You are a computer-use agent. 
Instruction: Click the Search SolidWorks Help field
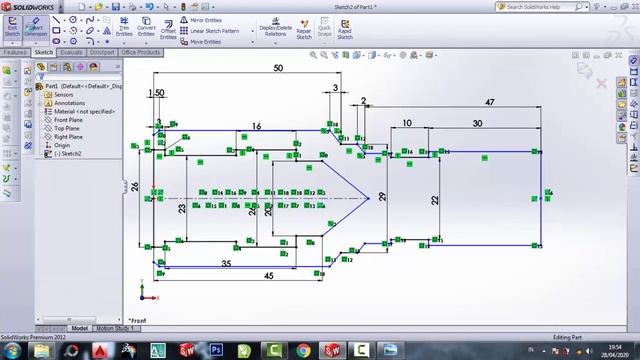[539, 7]
